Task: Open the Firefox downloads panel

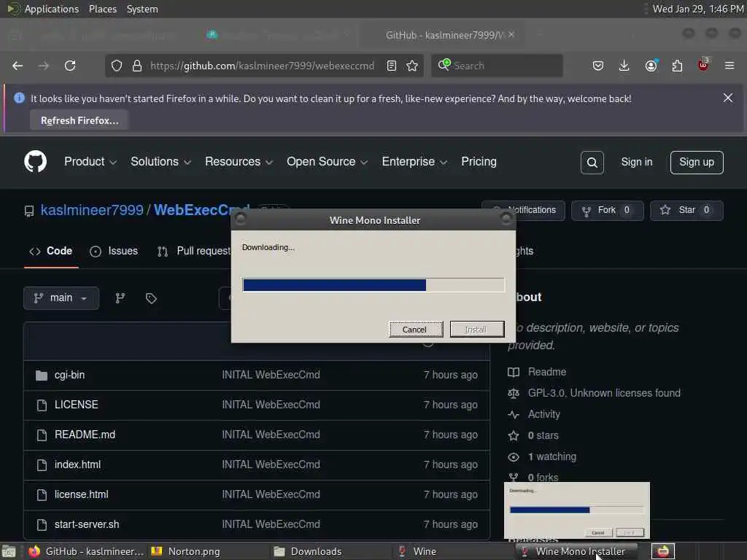Action: click(624, 66)
